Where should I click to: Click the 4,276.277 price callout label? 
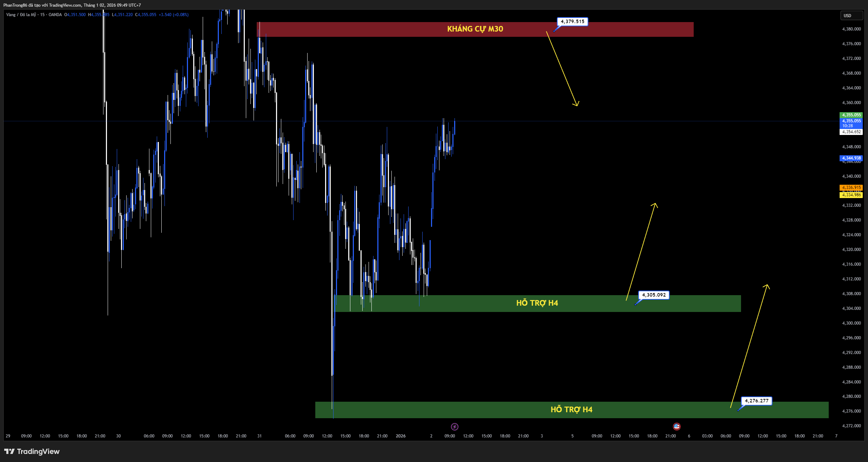coord(756,401)
